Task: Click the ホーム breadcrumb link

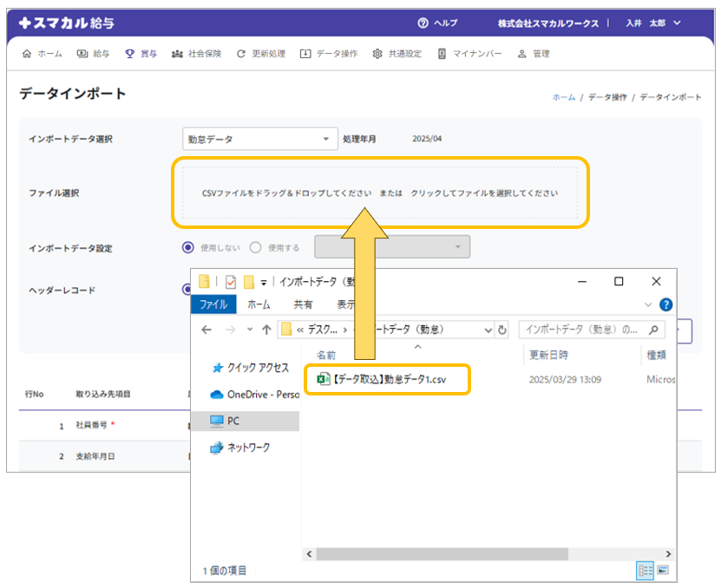Action: pos(563,97)
